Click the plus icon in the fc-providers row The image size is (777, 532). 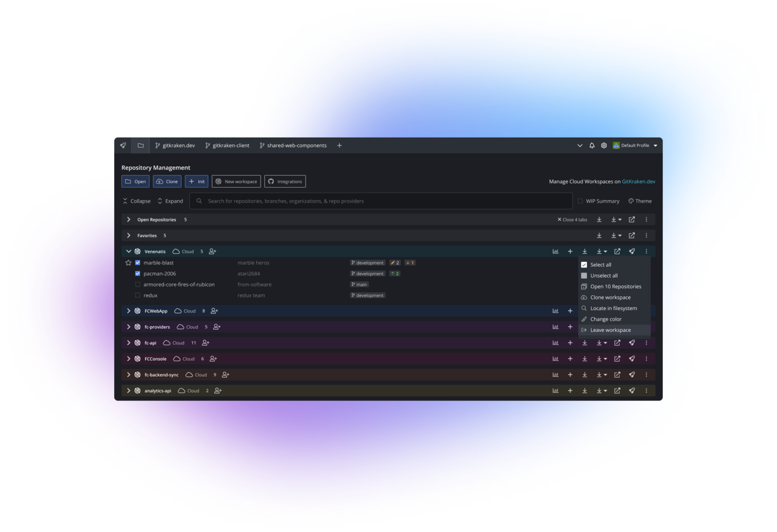(570, 327)
